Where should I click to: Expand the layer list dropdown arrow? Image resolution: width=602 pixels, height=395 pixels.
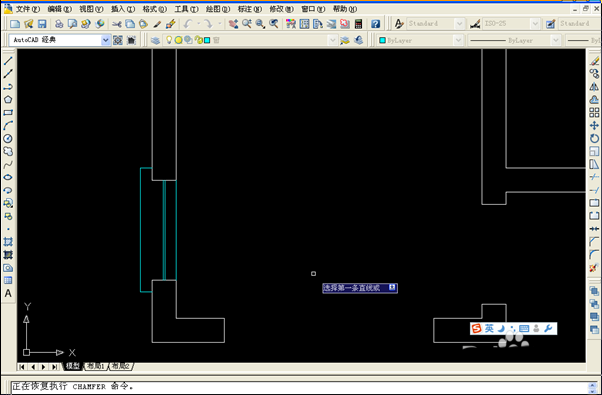click(x=332, y=40)
